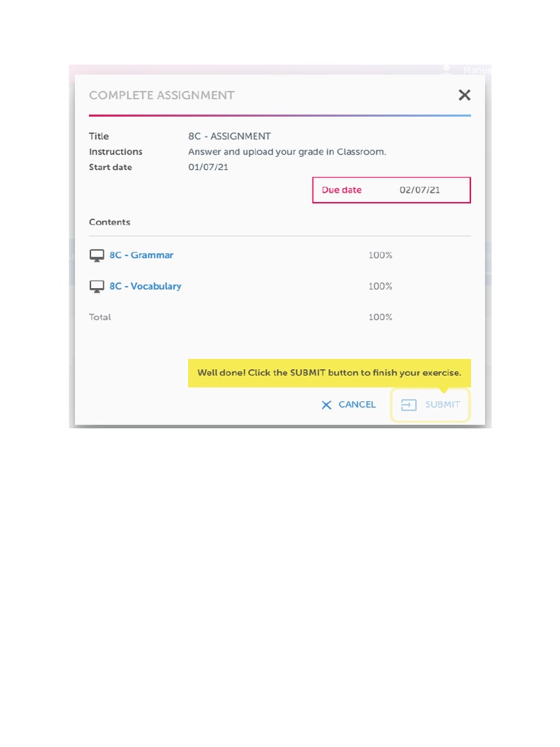Image resolution: width=560 pixels, height=747 pixels.
Task: Click the yellow Well done tooltip
Action: (330, 373)
